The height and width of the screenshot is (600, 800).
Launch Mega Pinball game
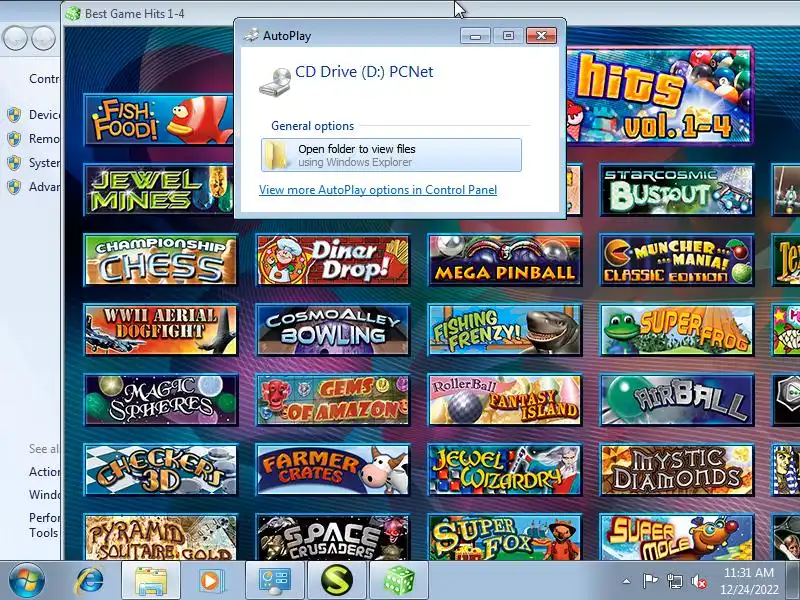tap(505, 260)
